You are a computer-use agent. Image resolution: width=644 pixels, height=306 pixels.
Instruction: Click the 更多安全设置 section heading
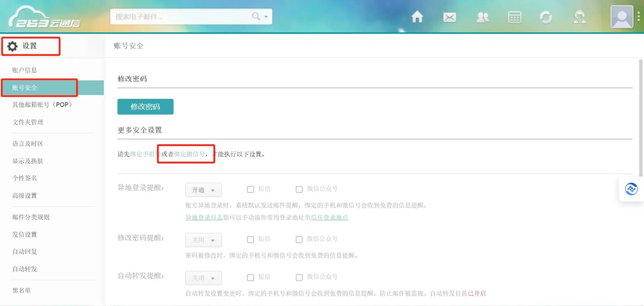point(140,130)
